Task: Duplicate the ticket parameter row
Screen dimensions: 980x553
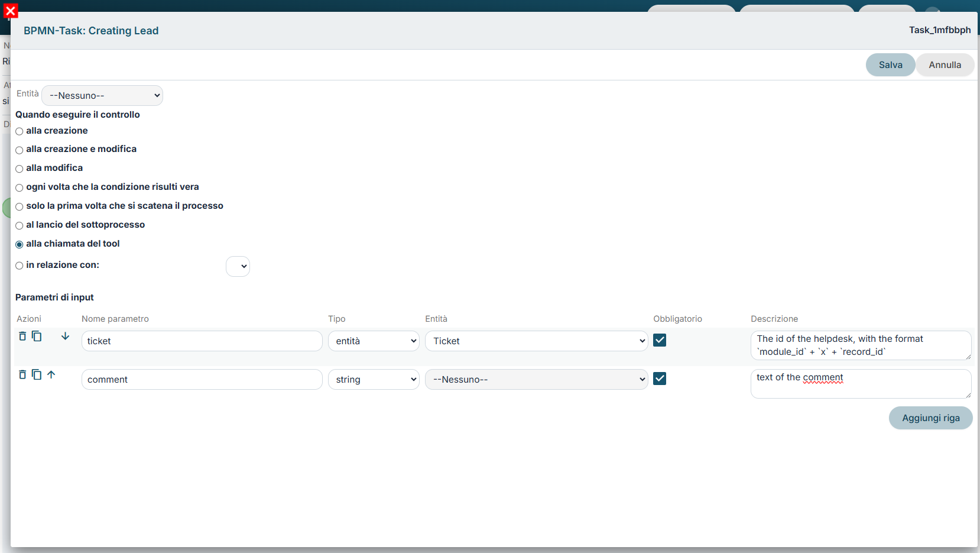Action: 37,336
